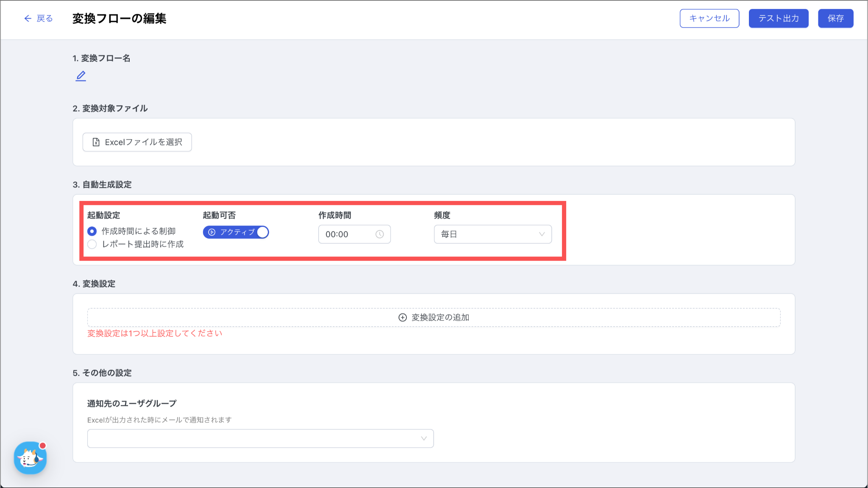Click the back arrow icon
The height and width of the screenshot is (488, 868).
[x=28, y=18]
